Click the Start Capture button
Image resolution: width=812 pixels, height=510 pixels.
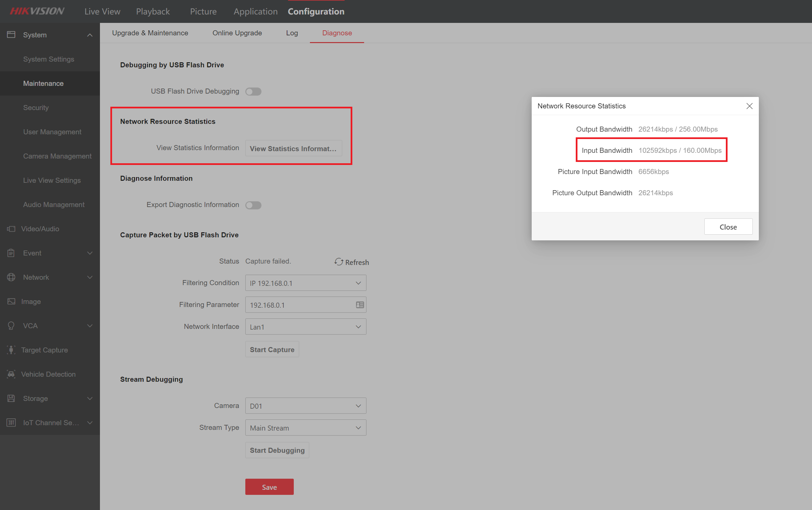point(272,350)
